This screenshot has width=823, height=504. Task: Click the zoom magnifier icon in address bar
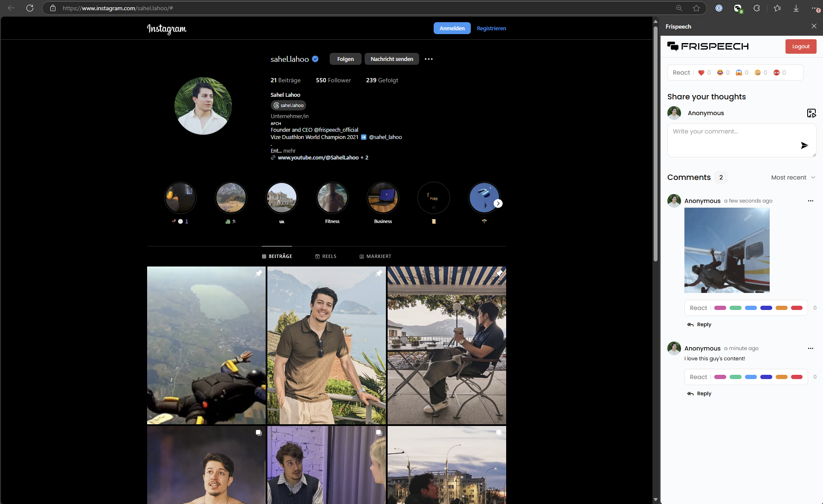(679, 8)
